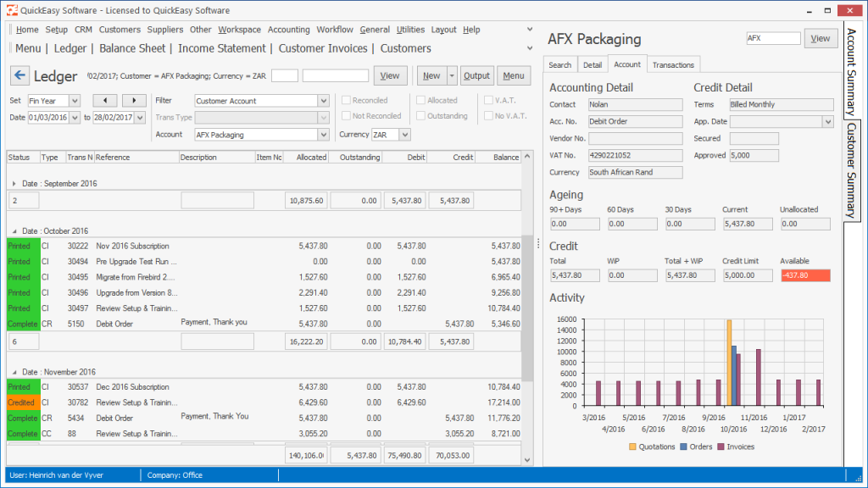This screenshot has height=488, width=868.
Task: Switch to the Transactions tab
Action: coord(672,64)
